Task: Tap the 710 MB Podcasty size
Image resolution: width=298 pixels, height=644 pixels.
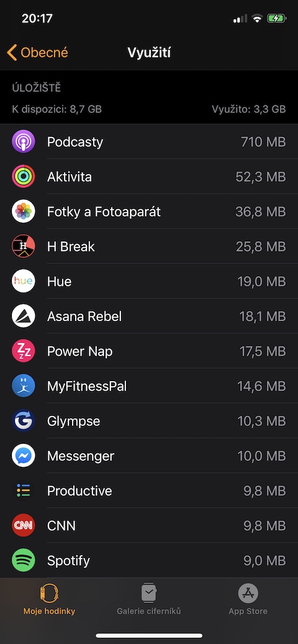Action: [x=263, y=142]
